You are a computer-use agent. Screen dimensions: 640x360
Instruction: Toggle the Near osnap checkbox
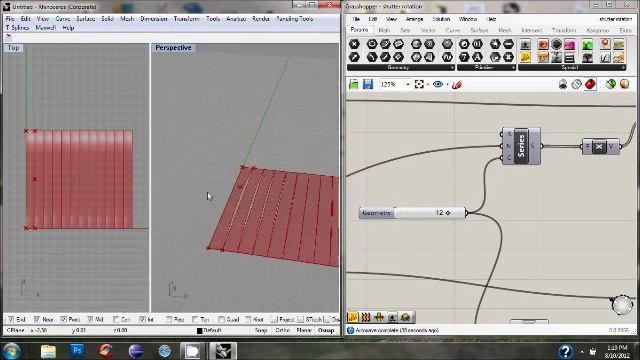(37, 319)
